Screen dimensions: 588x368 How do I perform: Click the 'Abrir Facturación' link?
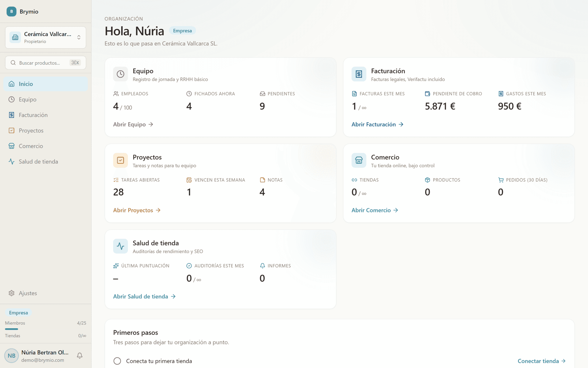377,124
